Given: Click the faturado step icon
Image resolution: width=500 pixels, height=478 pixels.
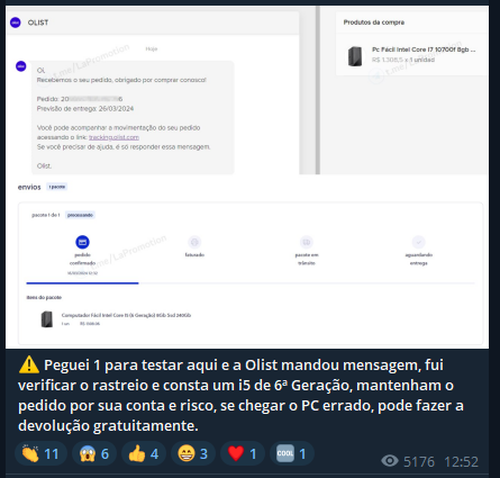Looking at the screenshot, I should click(195, 242).
